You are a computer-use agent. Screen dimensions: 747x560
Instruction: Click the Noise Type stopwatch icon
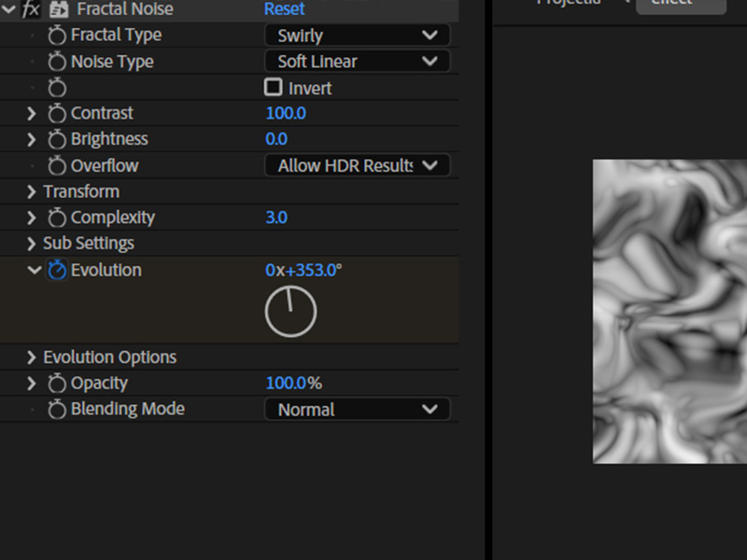(x=56, y=62)
